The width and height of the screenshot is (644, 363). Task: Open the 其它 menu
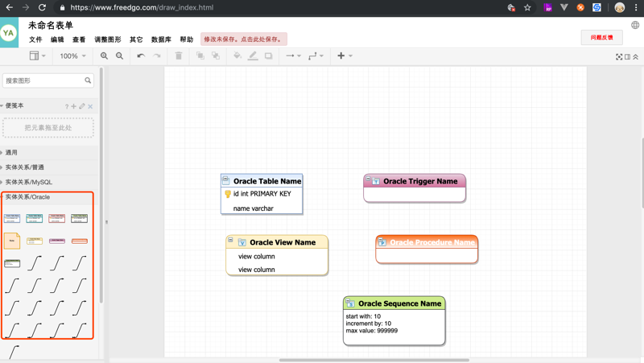coord(136,39)
